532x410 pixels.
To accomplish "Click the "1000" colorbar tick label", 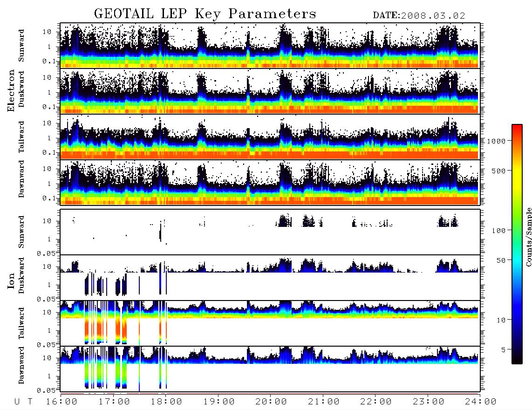I will [x=496, y=141].
